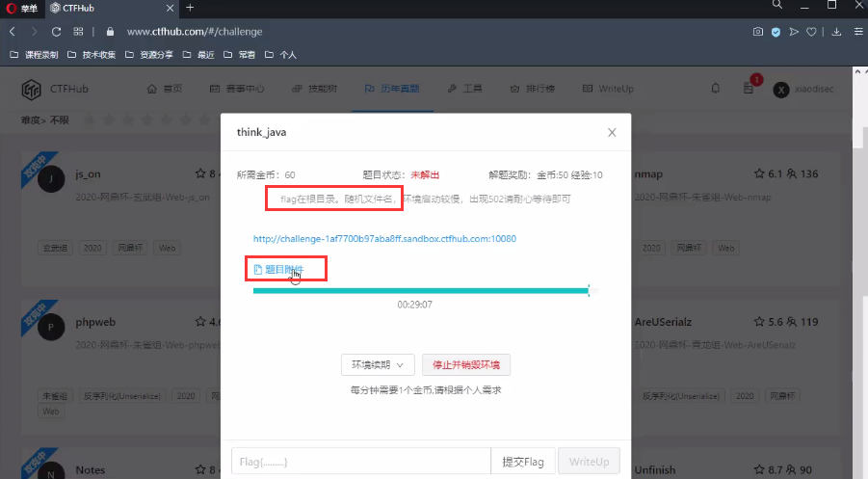Screen dimensions: 868x479
Task: Go forward to next page
Action: click(x=34, y=32)
